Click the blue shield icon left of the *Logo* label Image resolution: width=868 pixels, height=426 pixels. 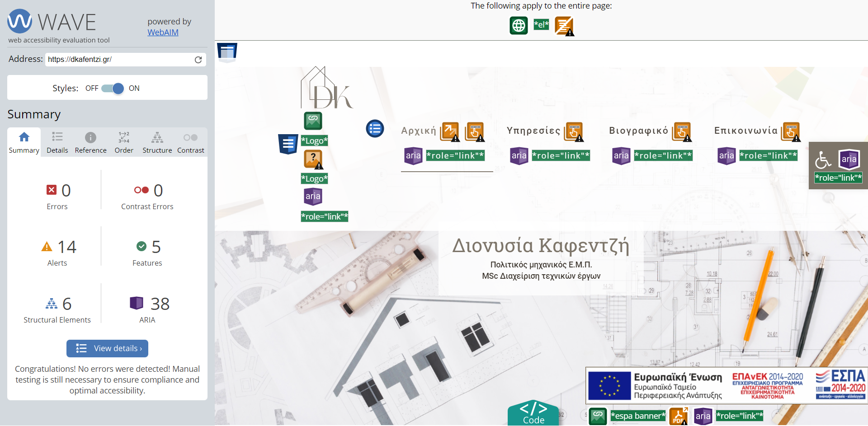(288, 144)
